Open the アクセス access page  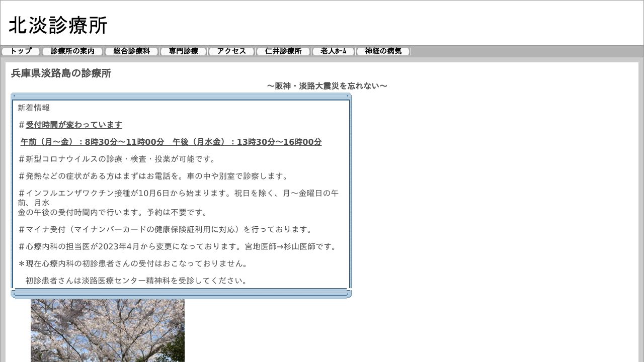tap(231, 51)
